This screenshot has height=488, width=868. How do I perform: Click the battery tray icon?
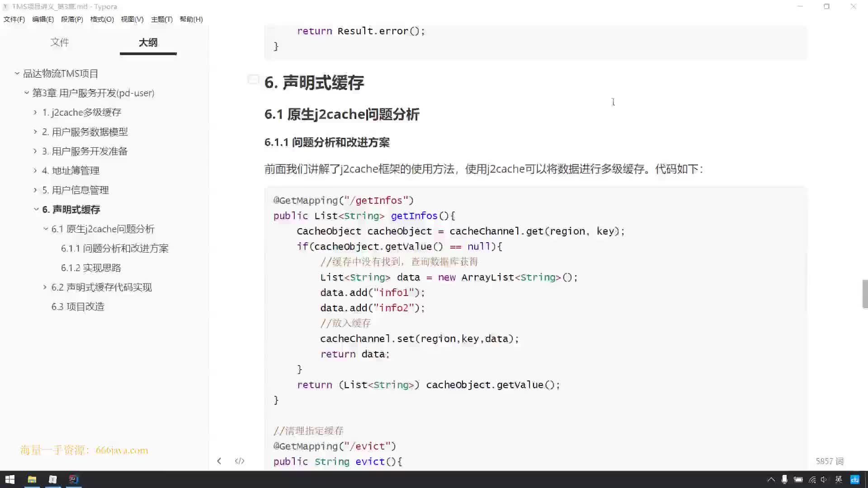(x=798, y=479)
